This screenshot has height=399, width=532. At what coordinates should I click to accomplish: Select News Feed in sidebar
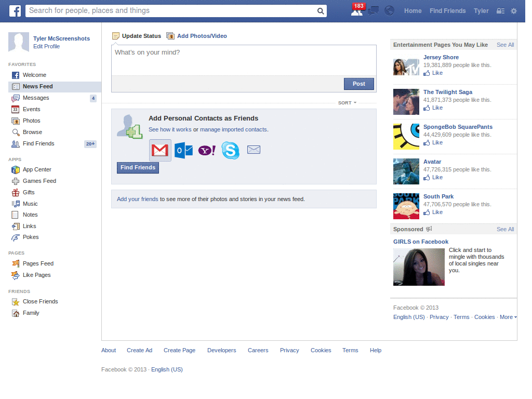click(55, 87)
